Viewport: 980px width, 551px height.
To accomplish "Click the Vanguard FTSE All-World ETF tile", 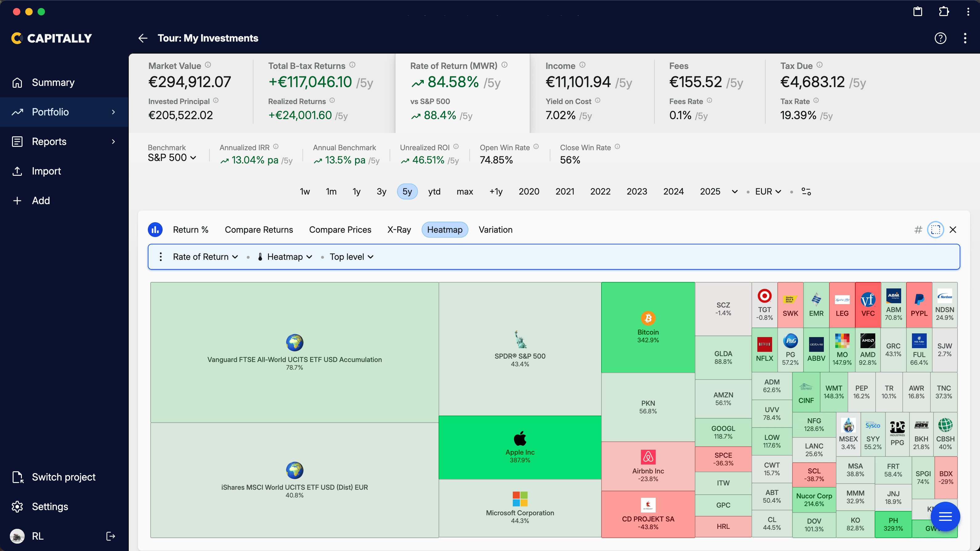I will [x=294, y=352].
